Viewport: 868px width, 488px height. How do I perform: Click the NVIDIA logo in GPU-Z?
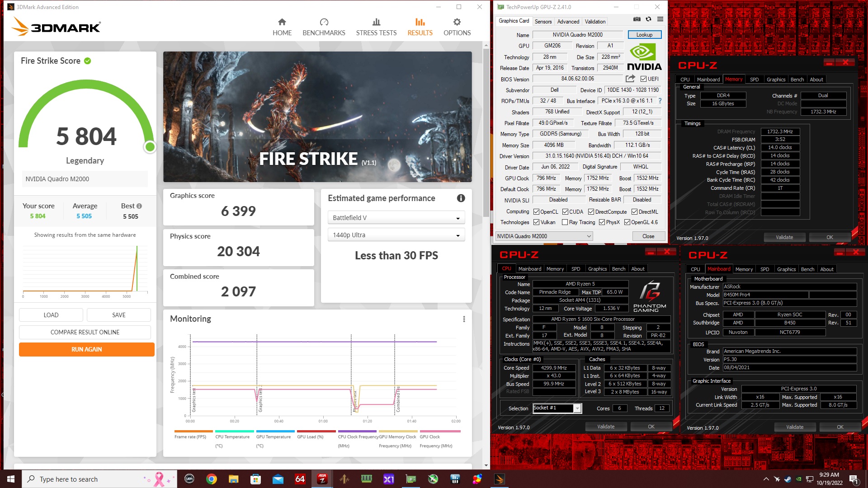tap(644, 57)
